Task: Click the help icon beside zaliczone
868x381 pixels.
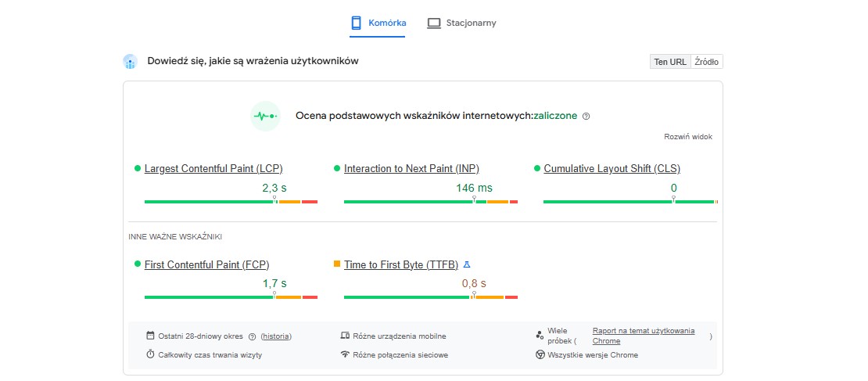Action: coord(586,117)
